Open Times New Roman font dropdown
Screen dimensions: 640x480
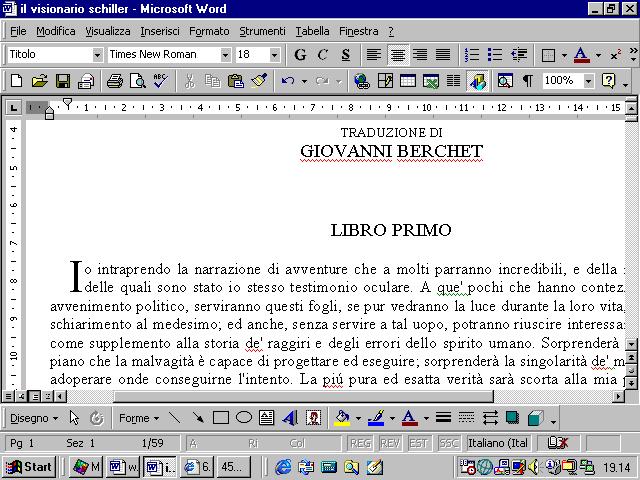[x=225, y=55]
